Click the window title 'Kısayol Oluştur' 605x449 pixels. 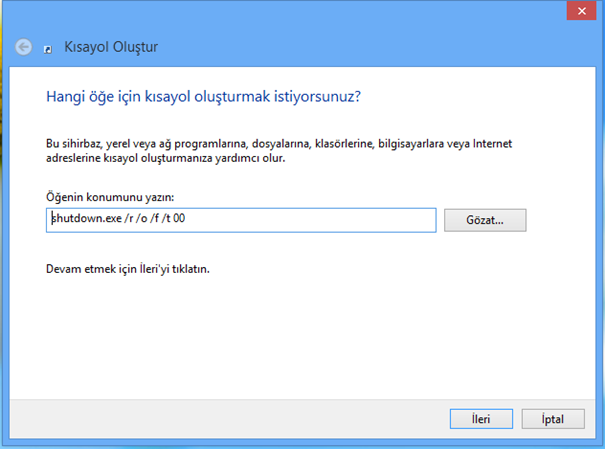pyautogui.click(x=111, y=47)
